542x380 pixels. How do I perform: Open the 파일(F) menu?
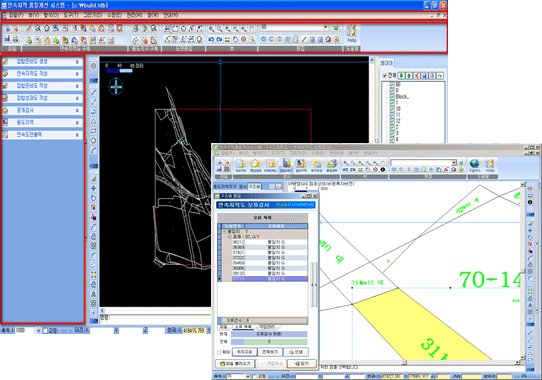click(16, 15)
